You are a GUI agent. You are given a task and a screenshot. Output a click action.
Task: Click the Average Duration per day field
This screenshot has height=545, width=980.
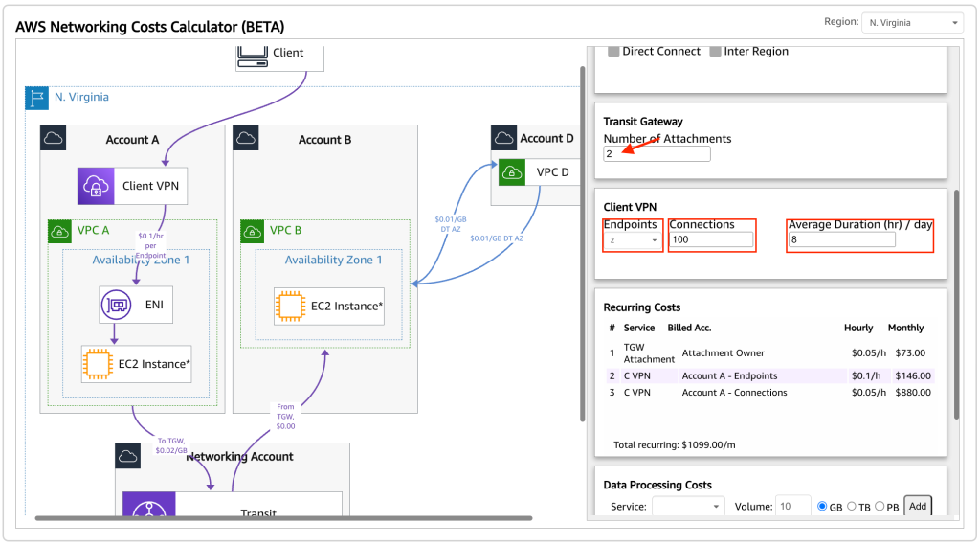coord(842,239)
